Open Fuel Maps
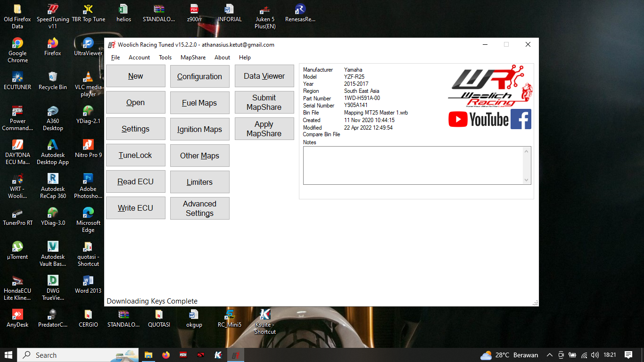The height and width of the screenshot is (362, 644). tap(199, 103)
